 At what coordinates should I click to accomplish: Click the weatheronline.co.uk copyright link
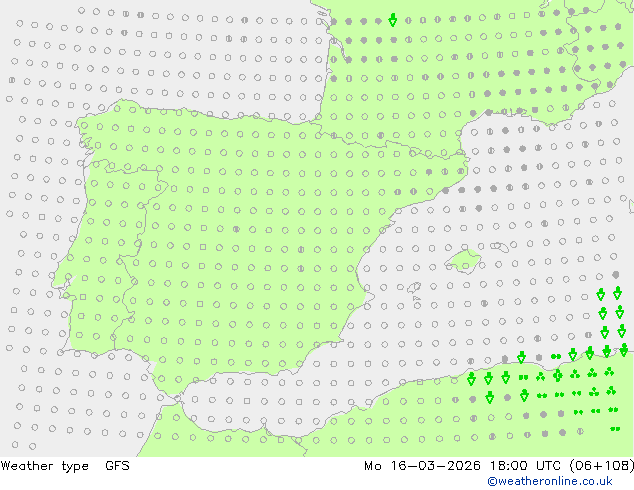[x=550, y=481]
